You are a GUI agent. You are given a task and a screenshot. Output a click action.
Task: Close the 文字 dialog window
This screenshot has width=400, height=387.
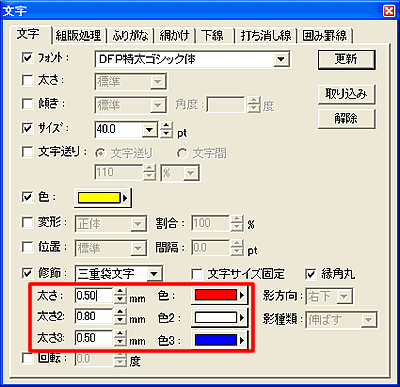point(389,11)
